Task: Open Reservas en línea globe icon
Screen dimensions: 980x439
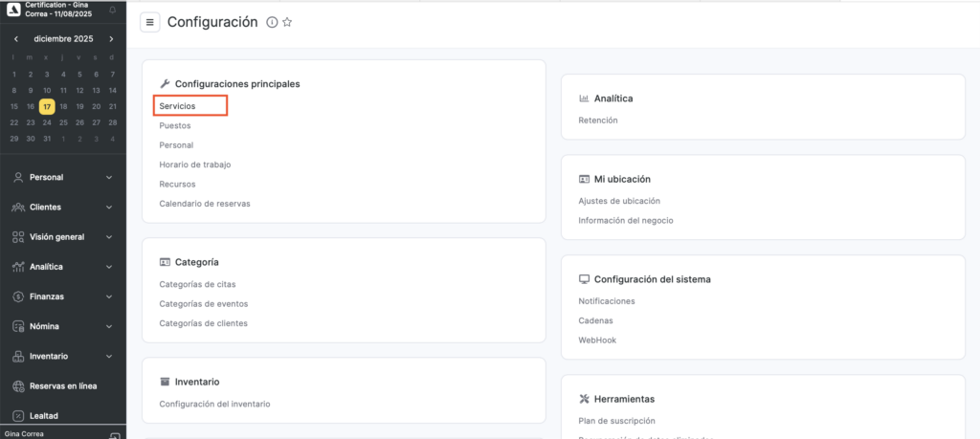Action: click(19, 386)
